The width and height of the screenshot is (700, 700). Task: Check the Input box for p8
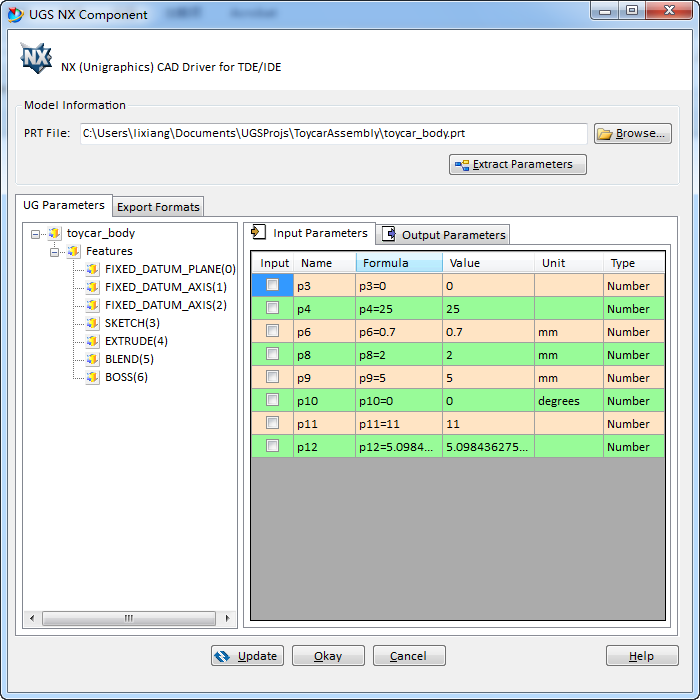point(272,354)
